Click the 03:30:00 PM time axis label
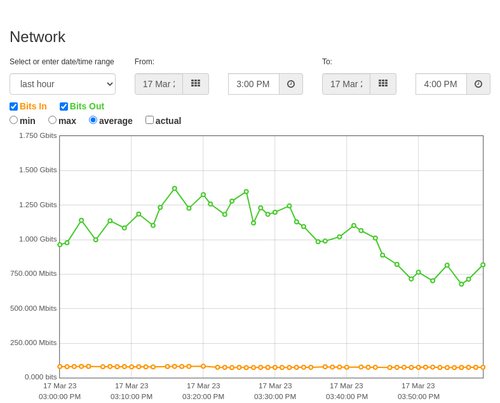Screen dimensions: 500x403 [275, 397]
